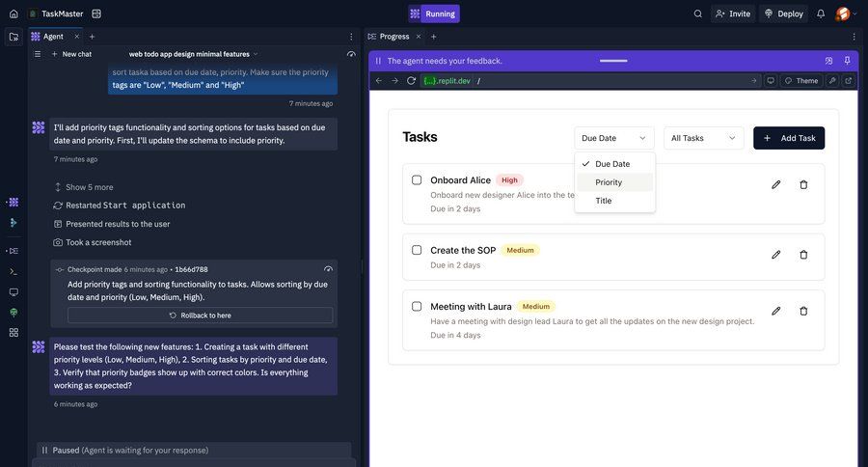Click the Medium badge on Meeting with Laura
Image resolution: width=868 pixels, height=467 pixels.
536,306
